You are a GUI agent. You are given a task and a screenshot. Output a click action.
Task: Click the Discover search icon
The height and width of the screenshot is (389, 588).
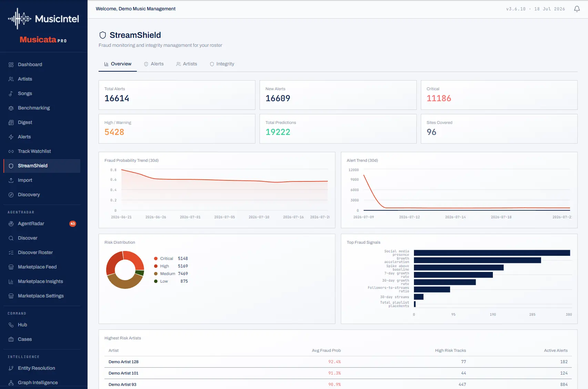point(11,238)
